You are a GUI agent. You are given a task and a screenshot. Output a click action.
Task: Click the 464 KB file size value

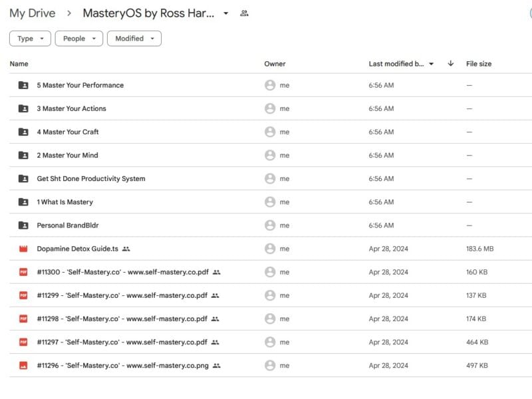click(477, 342)
